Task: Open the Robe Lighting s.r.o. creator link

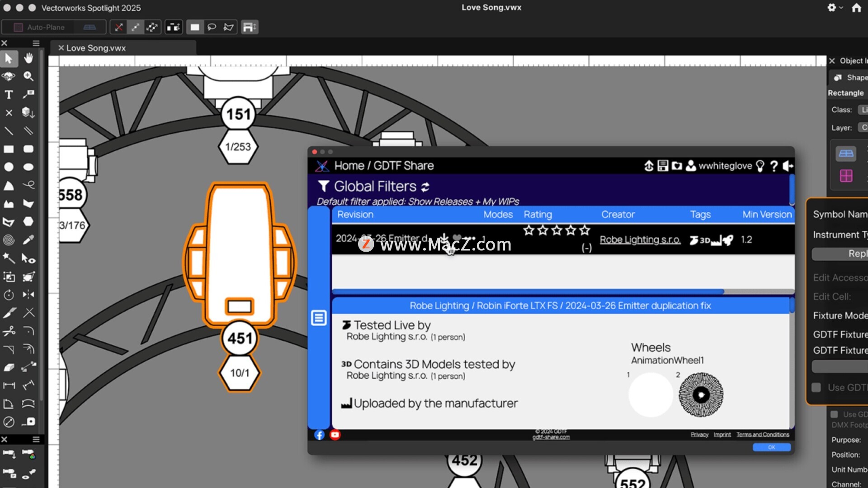Action: 640,239
